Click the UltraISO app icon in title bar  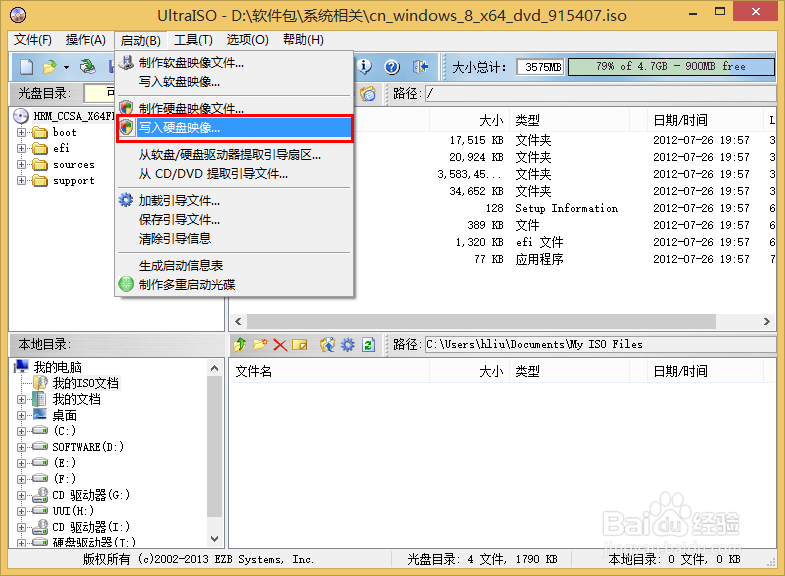(x=18, y=15)
